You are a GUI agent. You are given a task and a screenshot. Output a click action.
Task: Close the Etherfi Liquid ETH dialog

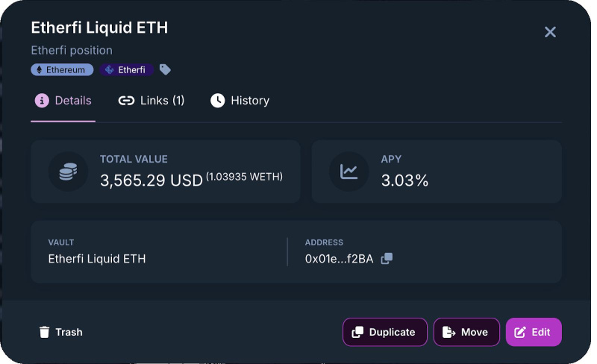(x=550, y=32)
